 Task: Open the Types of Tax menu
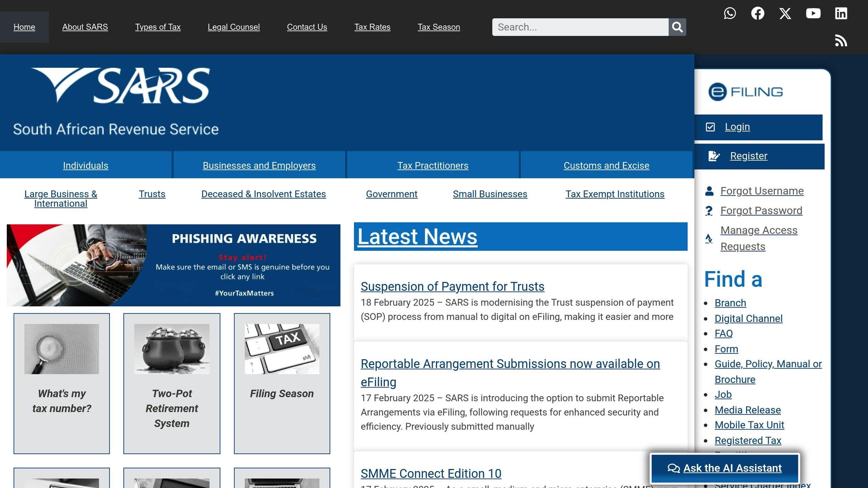(158, 27)
